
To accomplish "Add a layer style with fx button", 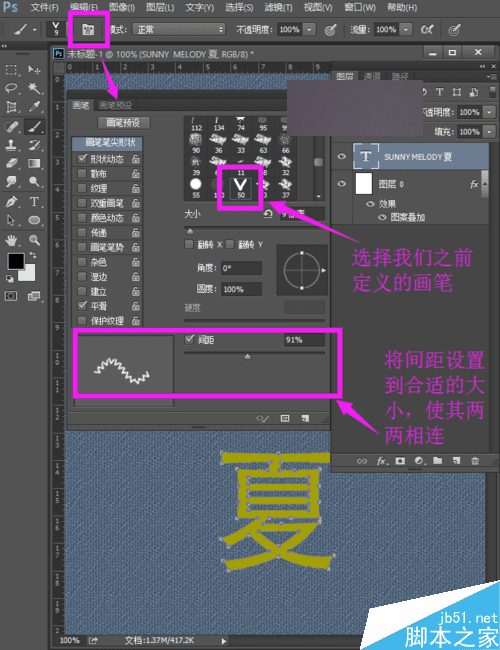I will click(x=381, y=461).
